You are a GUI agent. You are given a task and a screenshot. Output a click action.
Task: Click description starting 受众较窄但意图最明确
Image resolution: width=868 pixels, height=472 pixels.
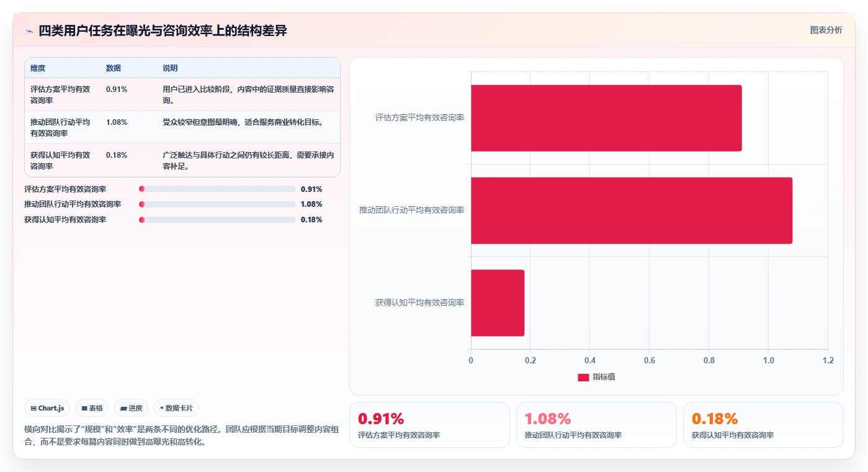(x=243, y=122)
